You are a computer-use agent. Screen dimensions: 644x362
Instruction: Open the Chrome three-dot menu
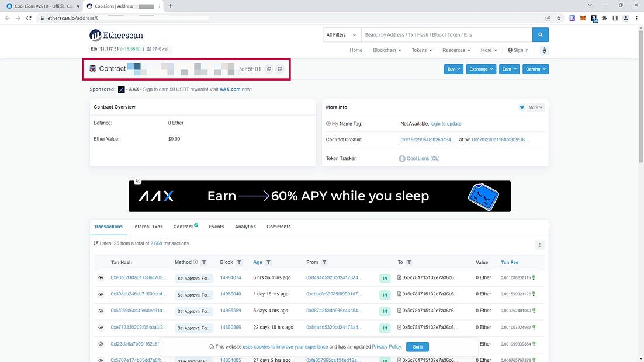pyautogui.click(x=636, y=18)
